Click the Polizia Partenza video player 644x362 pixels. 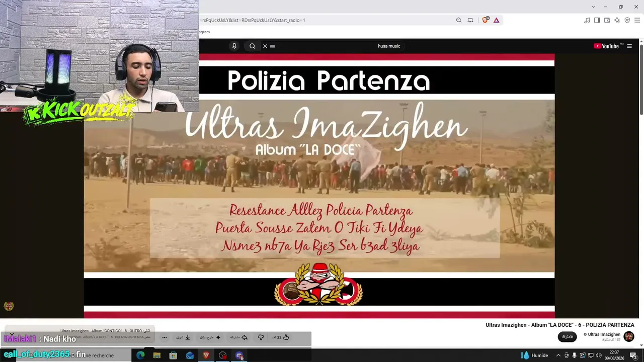[x=319, y=186]
